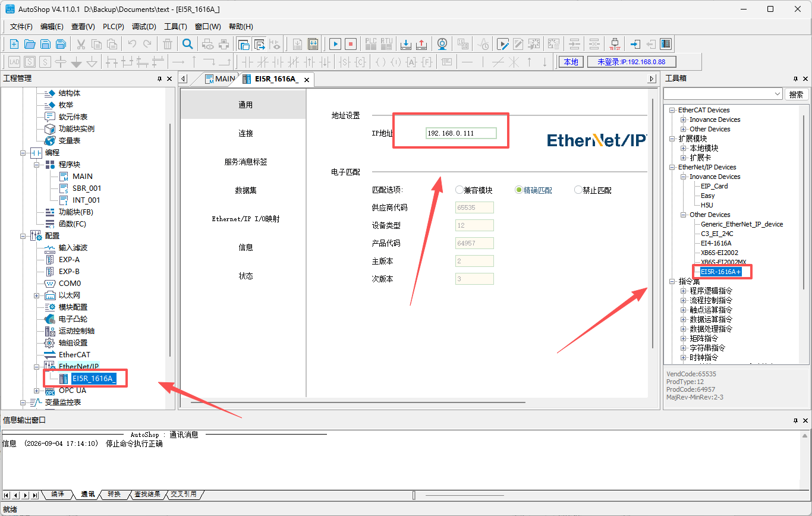Click the USB TEST communication icon
This screenshot has height=516, width=812.
615,44
